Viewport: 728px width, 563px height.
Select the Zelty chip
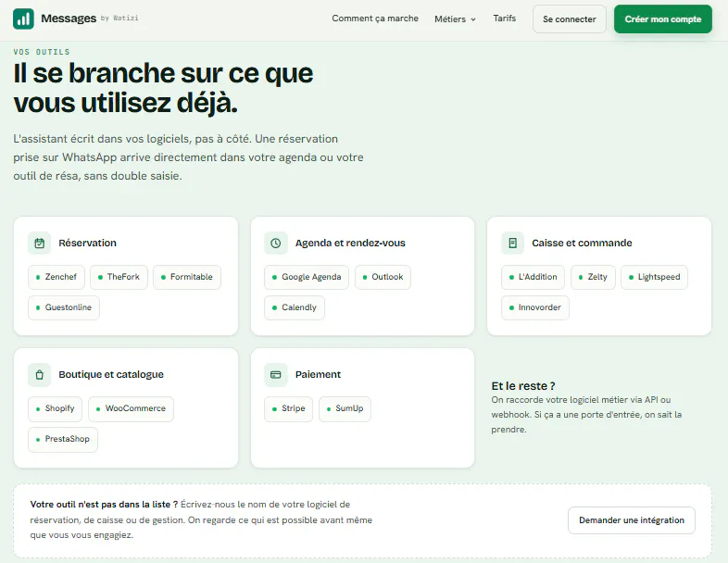pos(593,277)
